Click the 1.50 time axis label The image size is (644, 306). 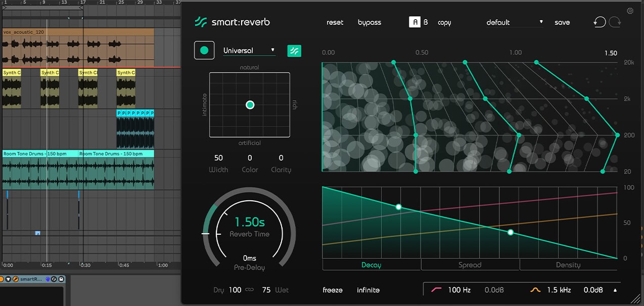click(611, 53)
